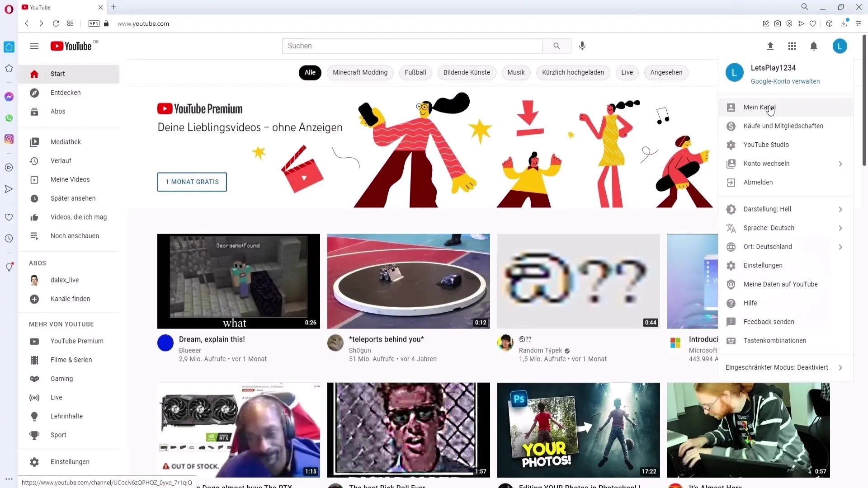The image size is (868, 488).
Task: Click the upload/upload video icon
Action: 769,46
